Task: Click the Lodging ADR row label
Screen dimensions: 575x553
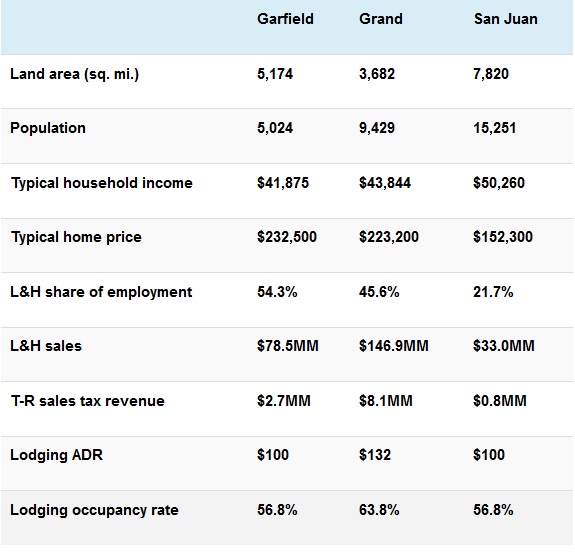Action: [x=56, y=455]
